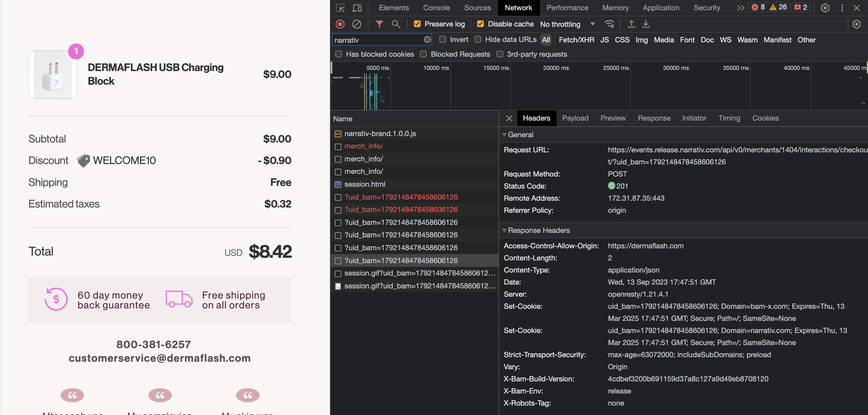Open DevTools main settings gear
The height and width of the screenshot is (415, 868).
825,8
